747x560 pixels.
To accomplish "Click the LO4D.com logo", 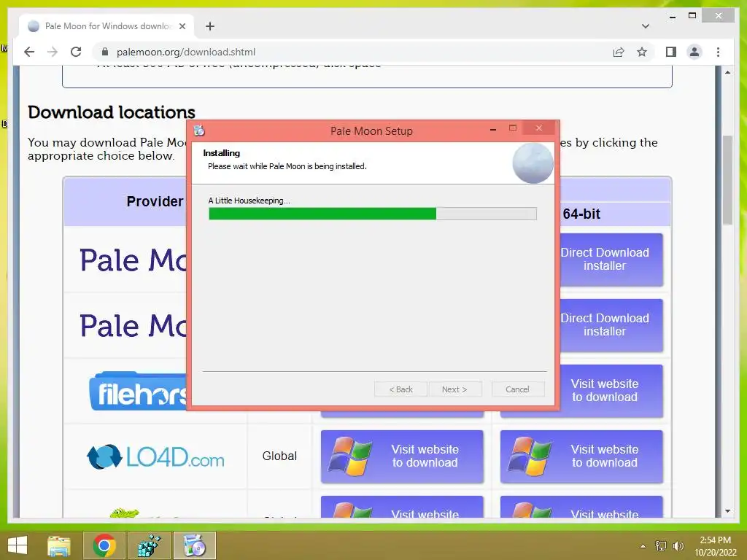I will pyautogui.click(x=155, y=456).
